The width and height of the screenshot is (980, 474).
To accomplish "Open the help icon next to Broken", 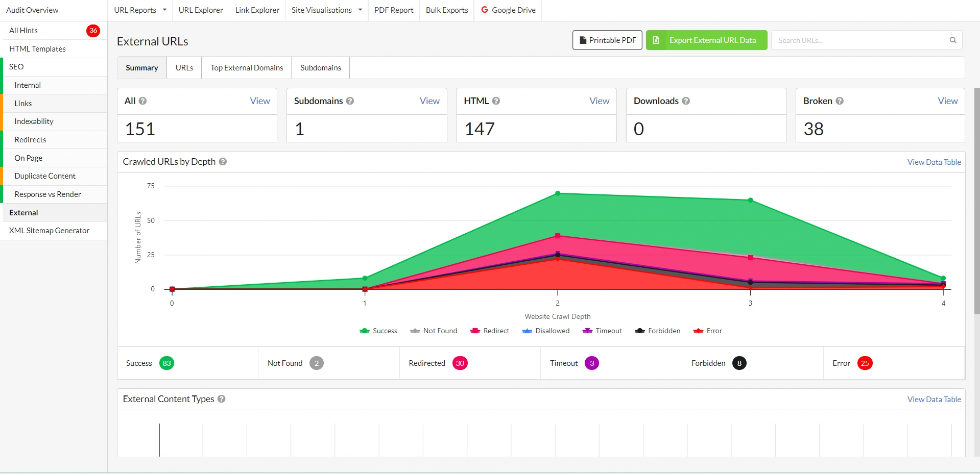I will 840,101.
